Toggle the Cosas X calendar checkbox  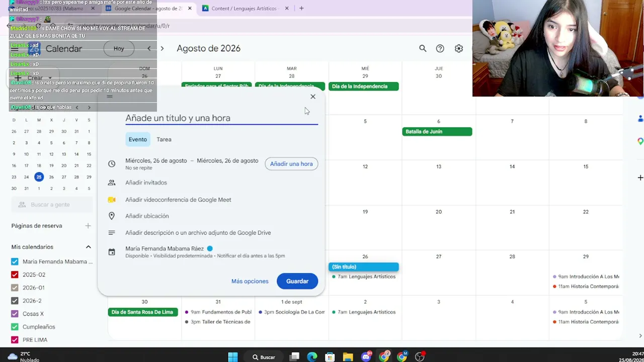[15, 314]
